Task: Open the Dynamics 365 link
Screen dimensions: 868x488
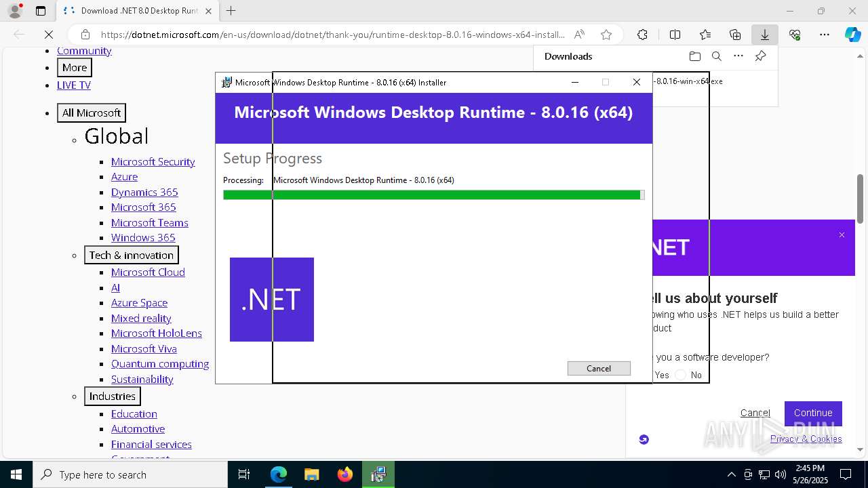Action: coord(144,192)
